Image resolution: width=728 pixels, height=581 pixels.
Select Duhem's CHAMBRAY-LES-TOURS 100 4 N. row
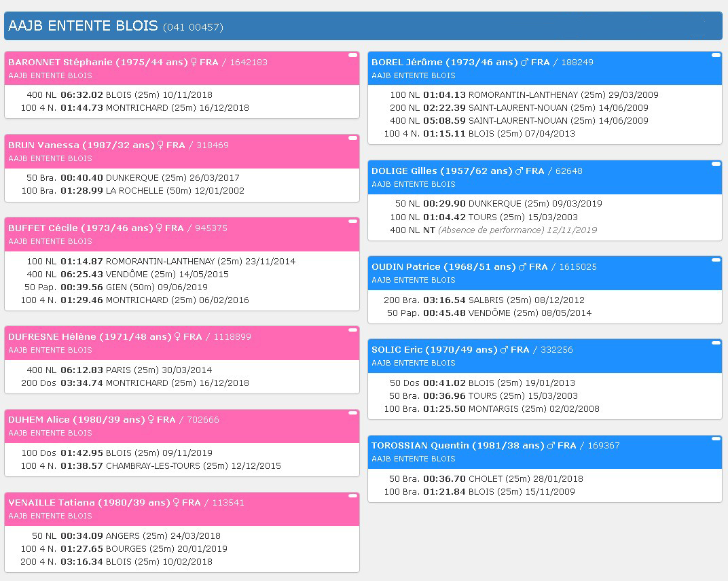click(151, 466)
